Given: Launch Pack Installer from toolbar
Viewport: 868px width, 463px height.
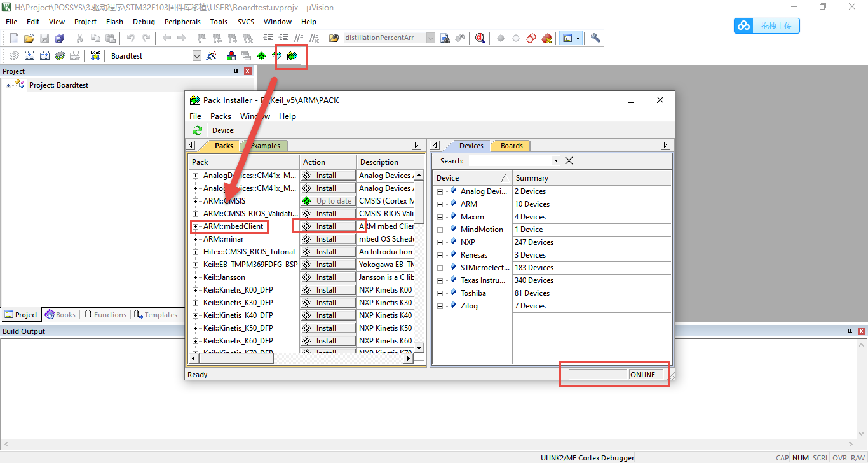Looking at the screenshot, I should [x=292, y=56].
